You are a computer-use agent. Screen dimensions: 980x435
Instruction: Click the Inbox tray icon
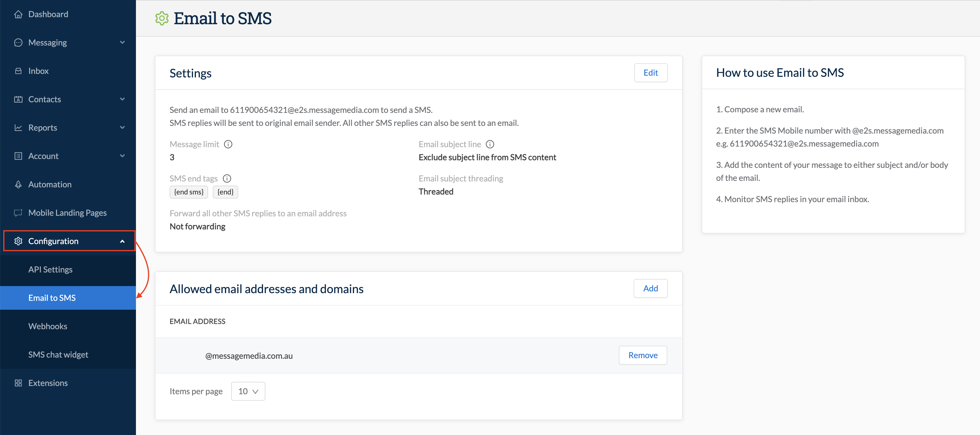18,71
